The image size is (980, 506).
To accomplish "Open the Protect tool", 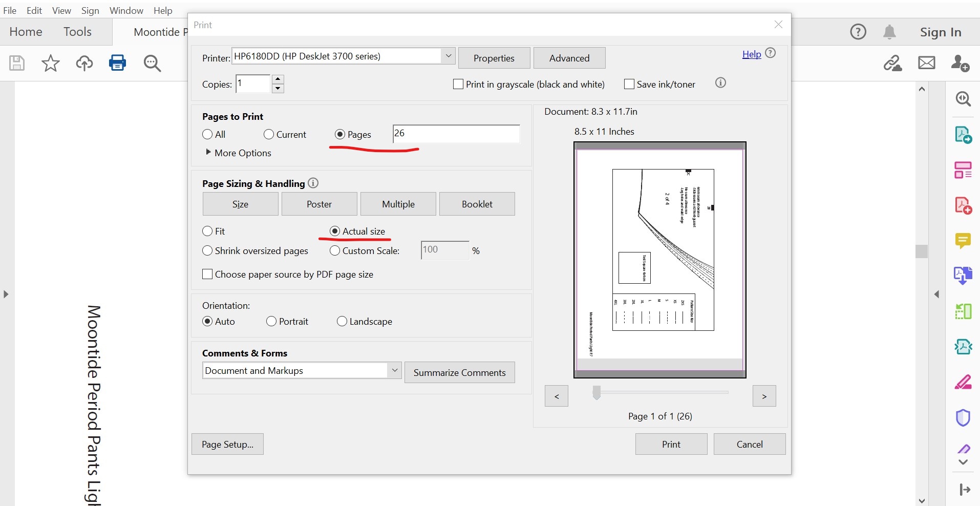I will pyautogui.click(x=964, y=418).
